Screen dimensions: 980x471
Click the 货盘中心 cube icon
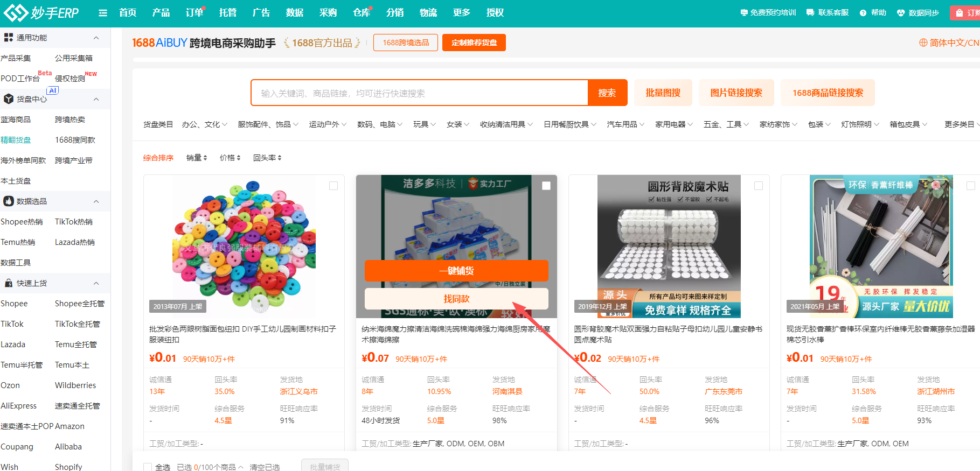tap(9, 99)
